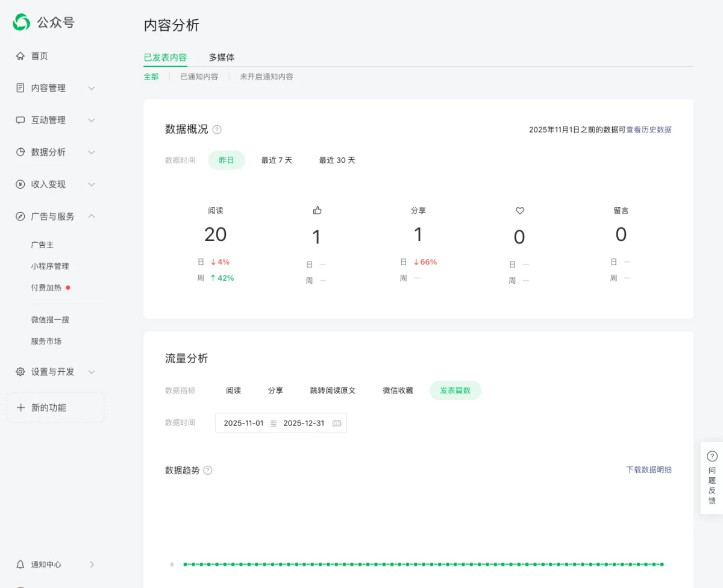
Task: Click the first data point on trend chart
Action: point(186,565)
